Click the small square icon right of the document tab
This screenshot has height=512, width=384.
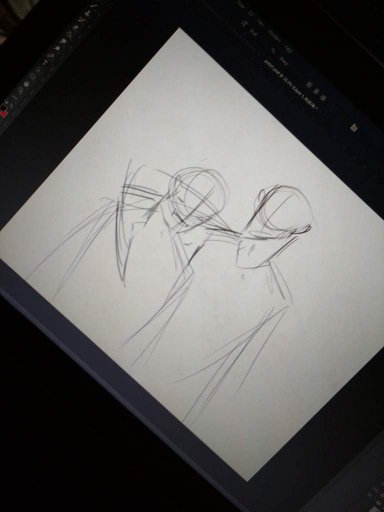[354, 127]
